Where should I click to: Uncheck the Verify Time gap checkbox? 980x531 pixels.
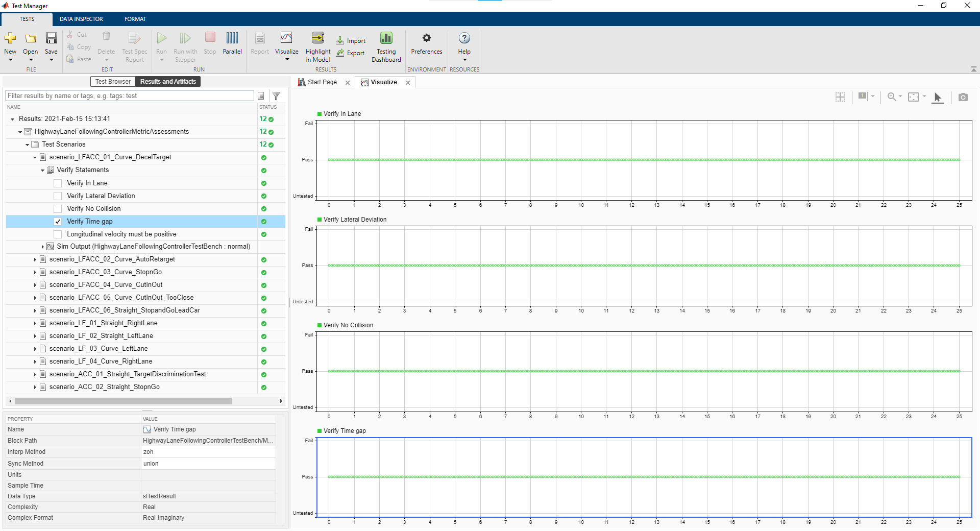pos(58,222)
